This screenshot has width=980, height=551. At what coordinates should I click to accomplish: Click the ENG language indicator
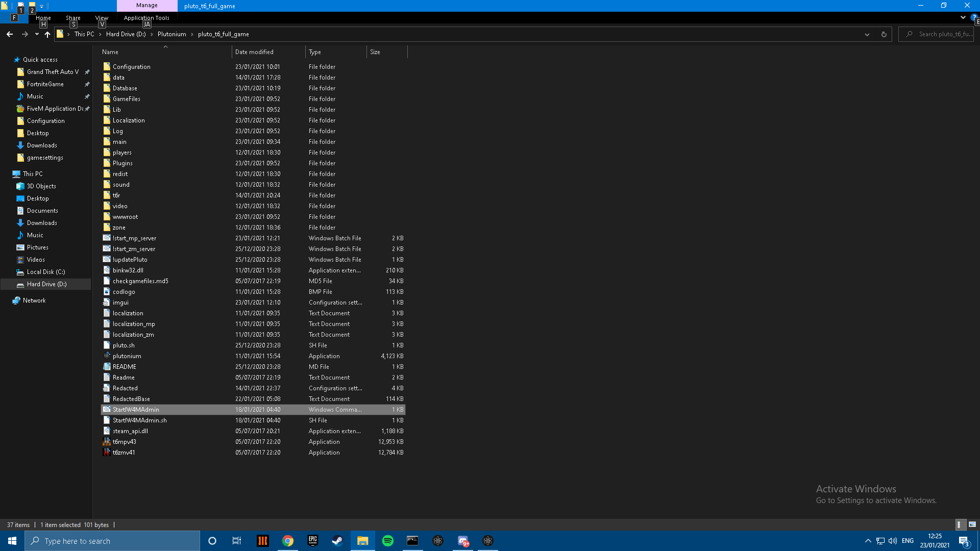(x=908, y=541)
